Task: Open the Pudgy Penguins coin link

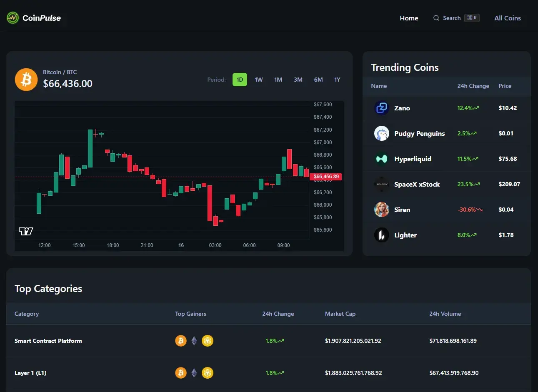Action: pyautogui.click(x=420, y=133)
